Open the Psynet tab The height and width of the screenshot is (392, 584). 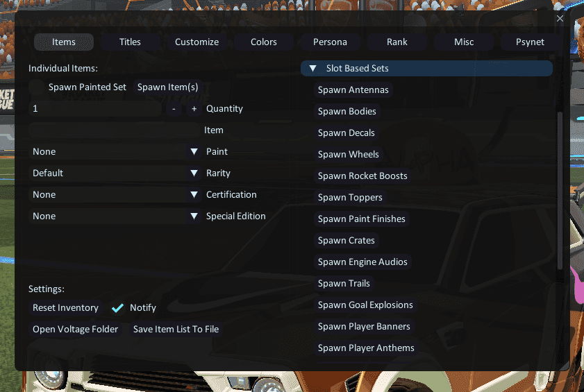(530, 42)
